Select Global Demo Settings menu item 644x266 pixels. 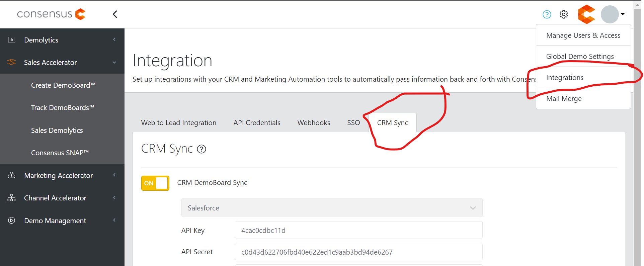(x=583, y=57)
